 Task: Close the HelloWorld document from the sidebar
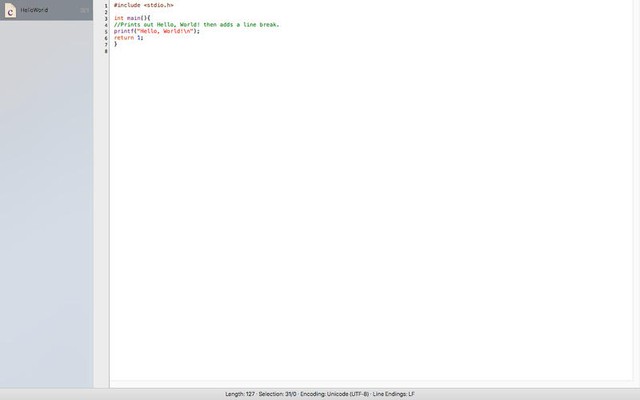[x=85, y=10]
